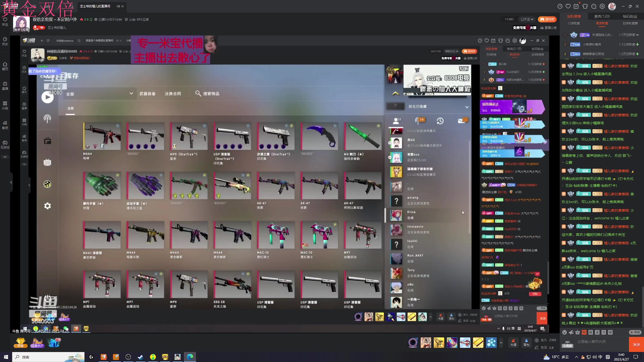Toggle the 关注 follow heart icon
644x362 pixels.
coord(5,21)
